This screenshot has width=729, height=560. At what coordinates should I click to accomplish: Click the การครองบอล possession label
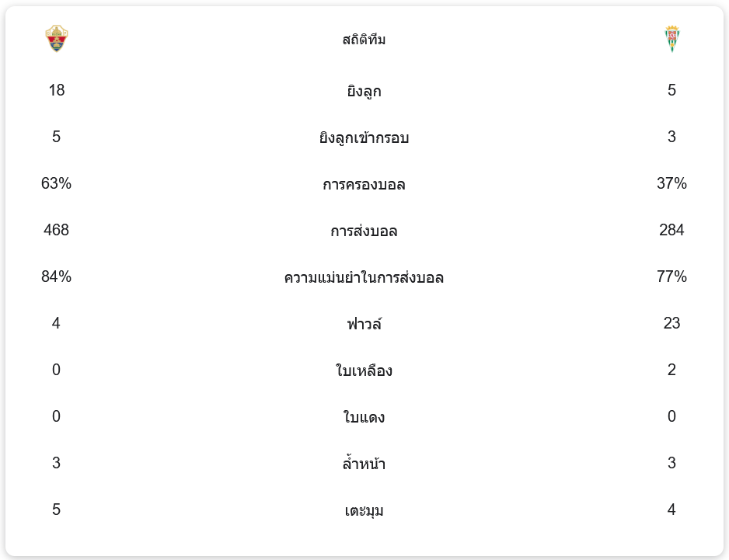(x=364, y=184)
